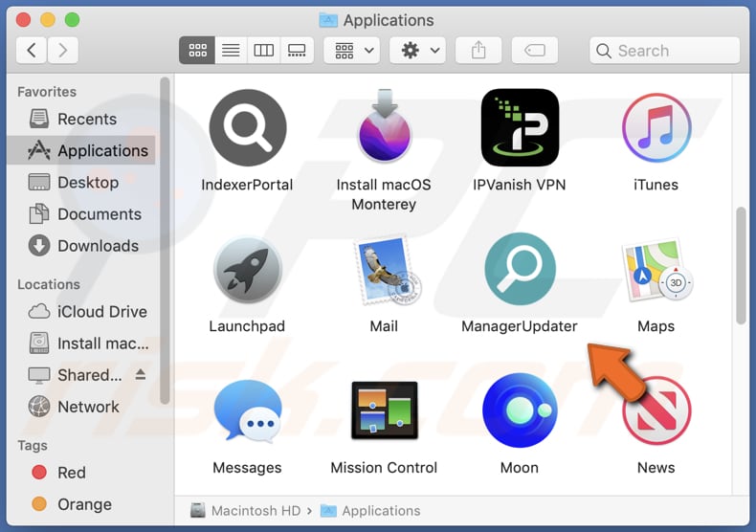Viewport: 756px width, 532px height.
Task: Click the main window vertical scrollbar
Action: [741, 266]
